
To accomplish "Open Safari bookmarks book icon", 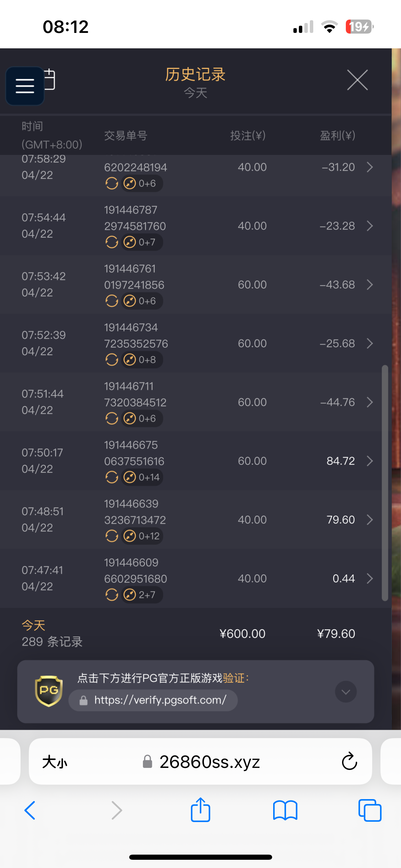I will [x=285, y=810].
